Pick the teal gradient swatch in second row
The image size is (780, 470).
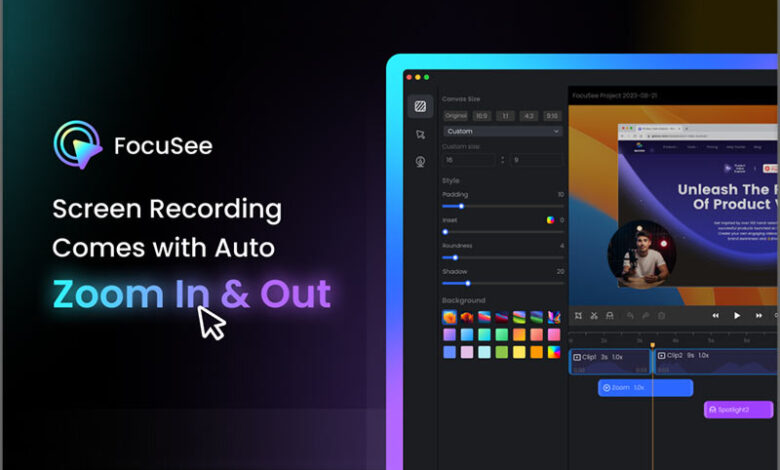[484, 335]
